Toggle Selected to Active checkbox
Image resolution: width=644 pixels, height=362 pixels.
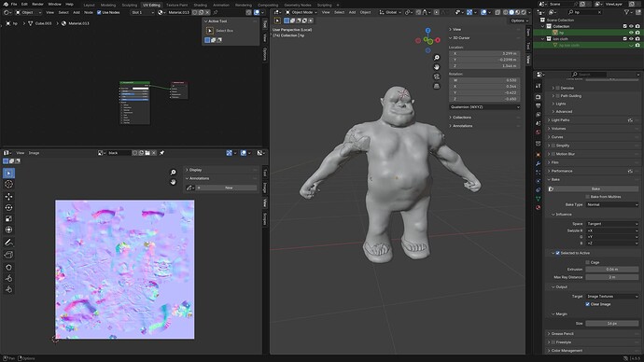click(558, 253)
